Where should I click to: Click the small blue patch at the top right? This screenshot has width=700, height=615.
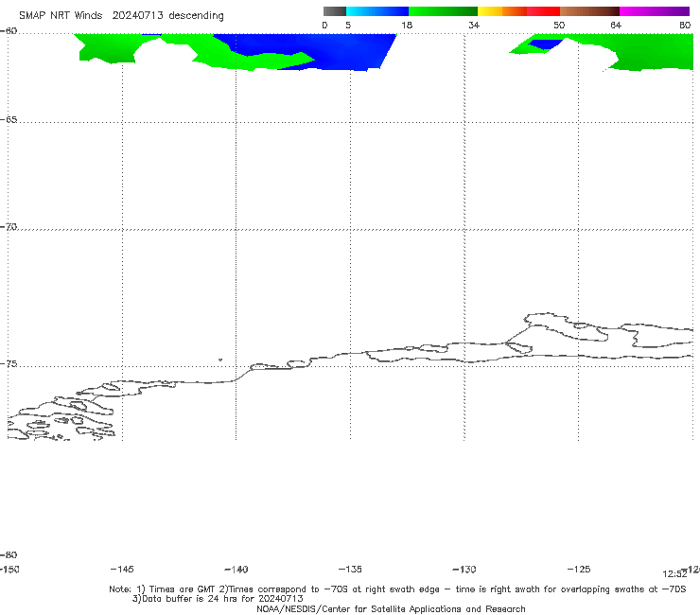(x=546, y=44)
